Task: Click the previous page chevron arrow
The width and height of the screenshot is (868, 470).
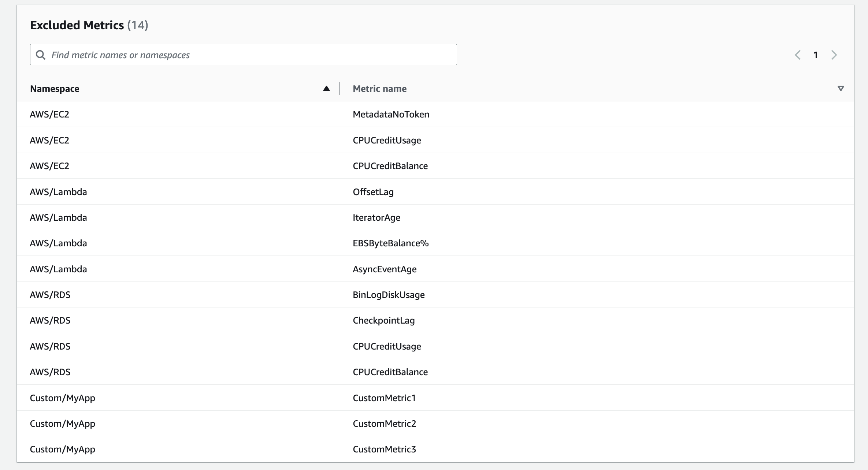Action: coord(798,55)
